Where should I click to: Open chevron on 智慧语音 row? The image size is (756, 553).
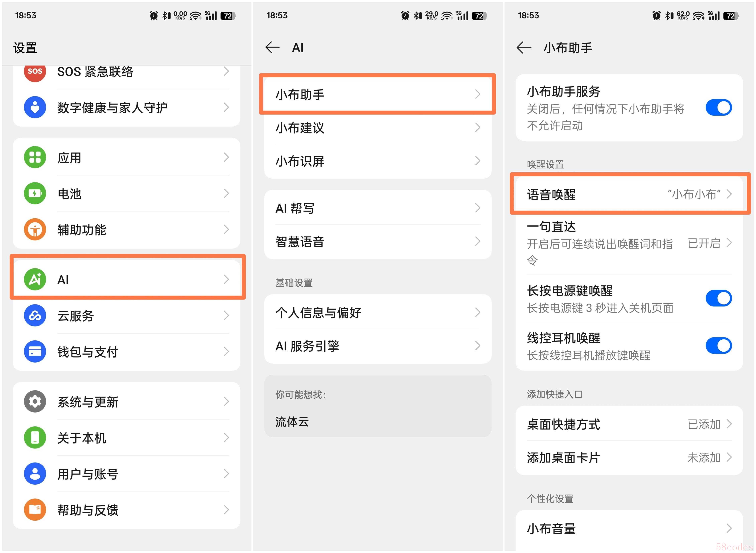tap(478, 241)
